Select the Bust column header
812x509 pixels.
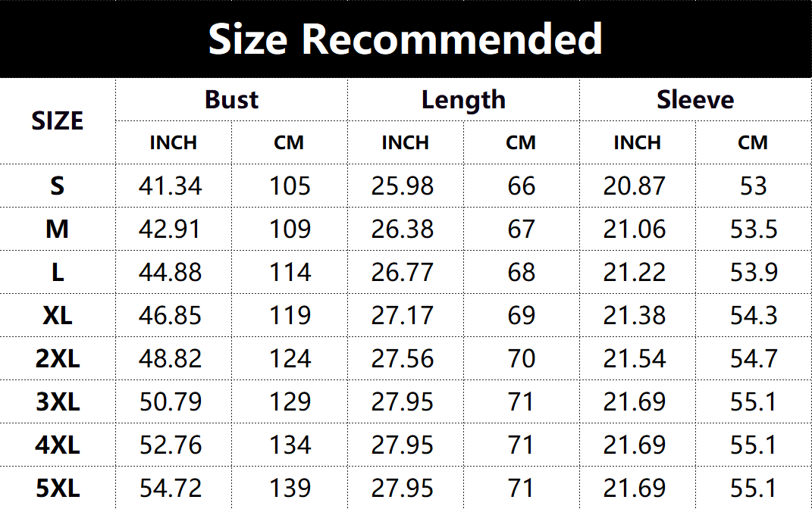(231, 100)
